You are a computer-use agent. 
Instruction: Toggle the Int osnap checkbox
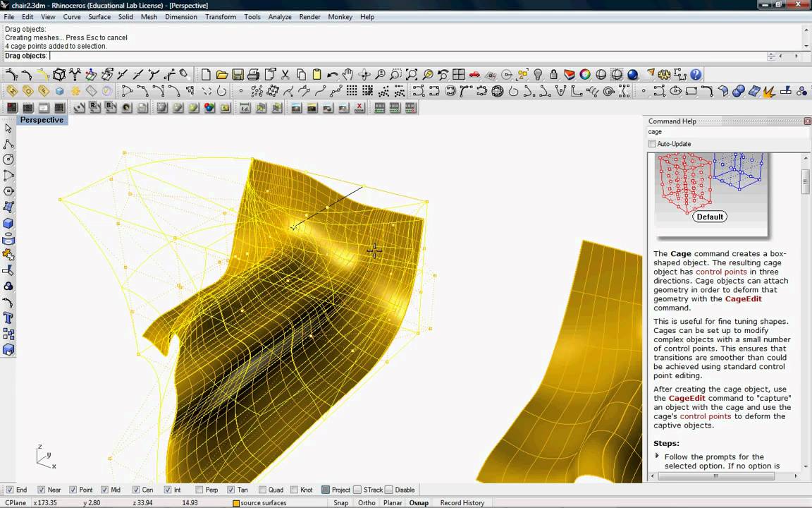click(168, 490)
